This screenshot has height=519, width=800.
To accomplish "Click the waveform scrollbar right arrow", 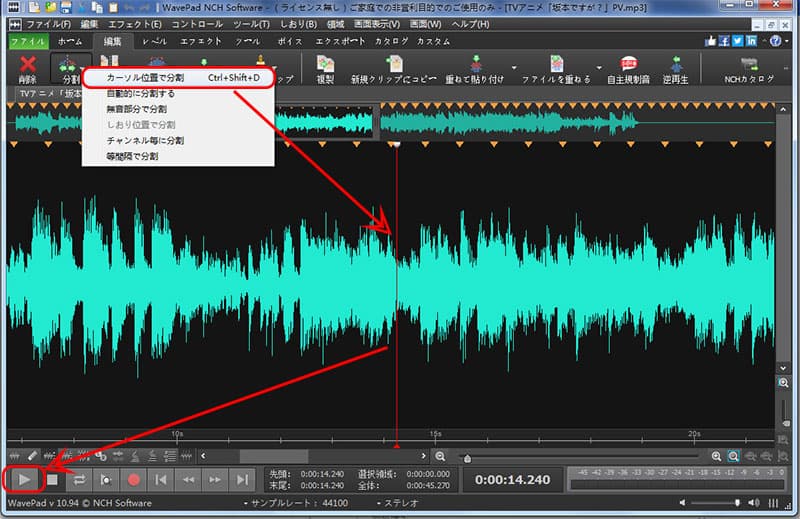I will click(x=423, y=456).
